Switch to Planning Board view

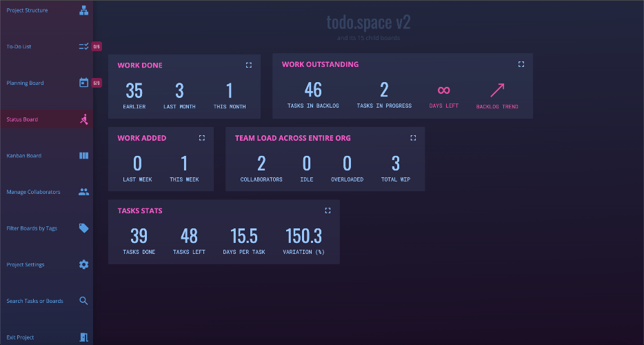[x=25, y=83]
